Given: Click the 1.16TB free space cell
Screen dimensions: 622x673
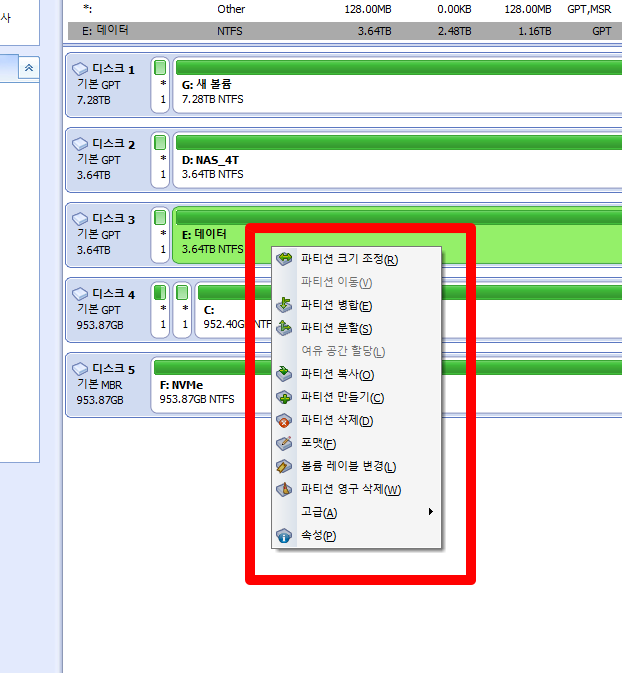Looking at the screenshot, I should (534, 31).
